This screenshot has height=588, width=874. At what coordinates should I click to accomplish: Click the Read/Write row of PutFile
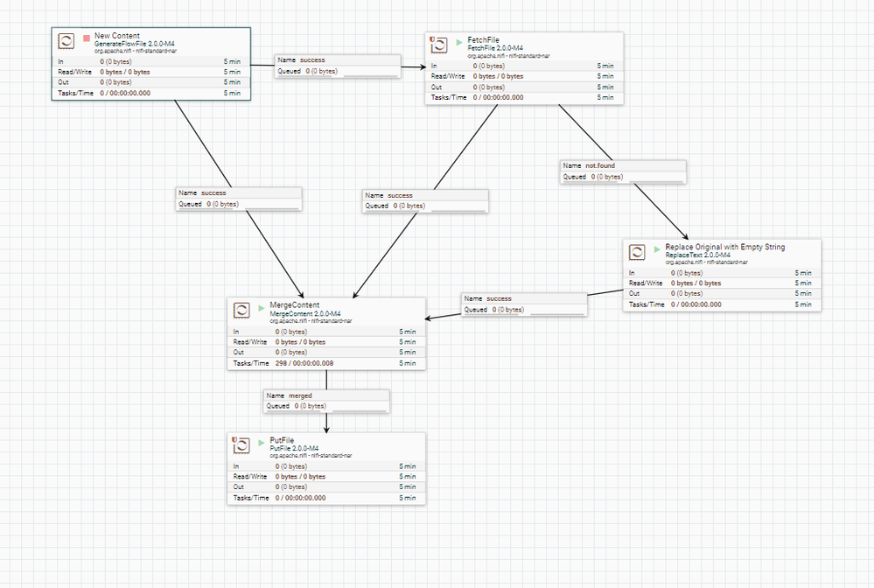click(x=326, y=477)
